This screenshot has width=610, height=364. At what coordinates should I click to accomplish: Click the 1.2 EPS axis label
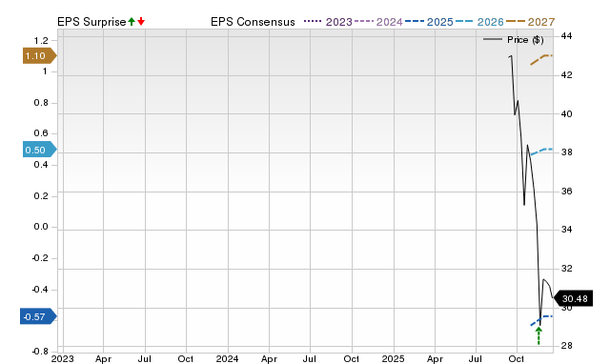point(41,40)
